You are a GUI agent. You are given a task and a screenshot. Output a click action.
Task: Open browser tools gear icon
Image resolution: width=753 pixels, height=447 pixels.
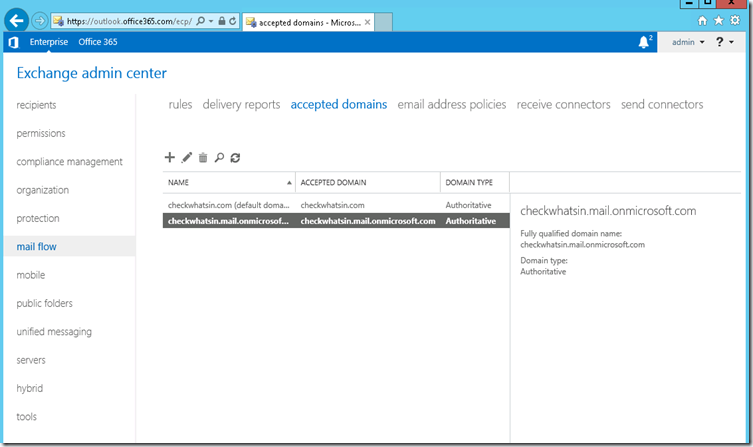coord(735,20)
